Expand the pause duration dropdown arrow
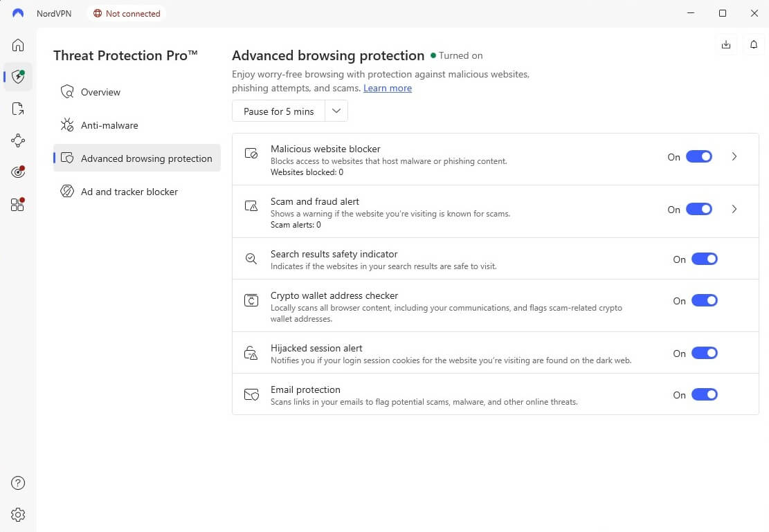 click(336, 111)
